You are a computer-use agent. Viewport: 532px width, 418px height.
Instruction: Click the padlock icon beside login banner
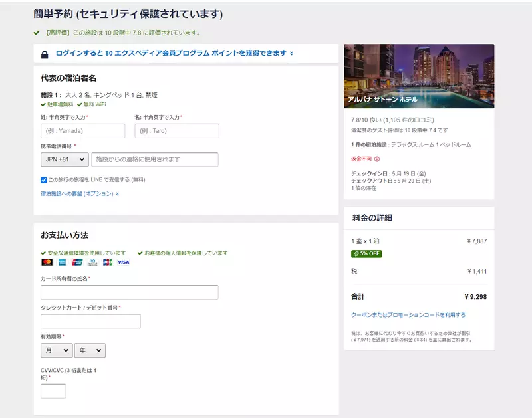tap(45, 54)
